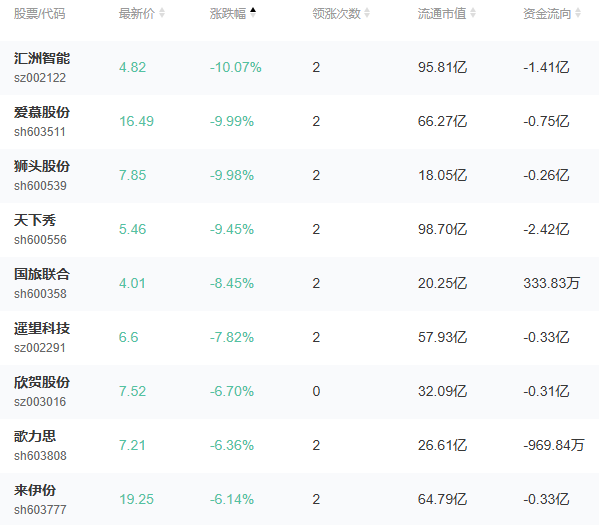Screen dimensions: 599x525
Task: Open stock 来伊份
Action: [x=35, y=490]
